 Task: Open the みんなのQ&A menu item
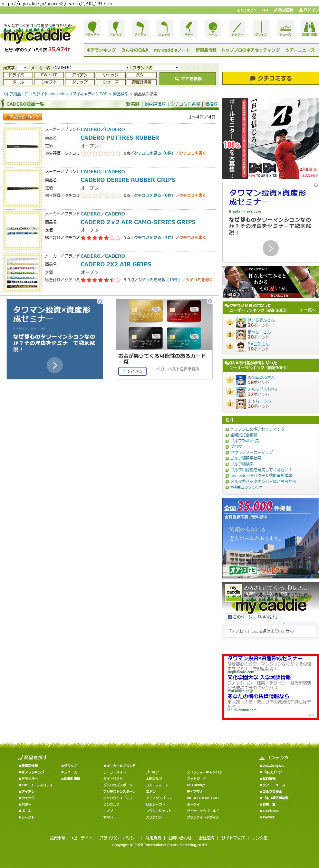coord(135,50)
